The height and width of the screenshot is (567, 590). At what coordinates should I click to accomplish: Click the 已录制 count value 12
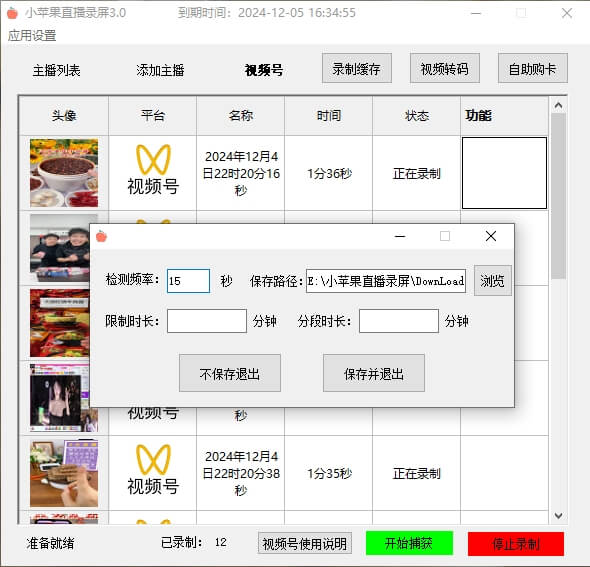click(x=221, y=543)
